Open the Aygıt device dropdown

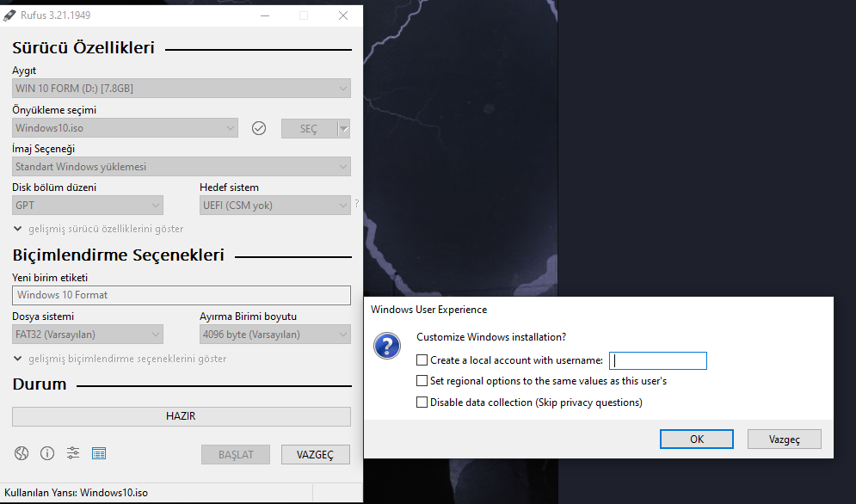tap(182, 89)
